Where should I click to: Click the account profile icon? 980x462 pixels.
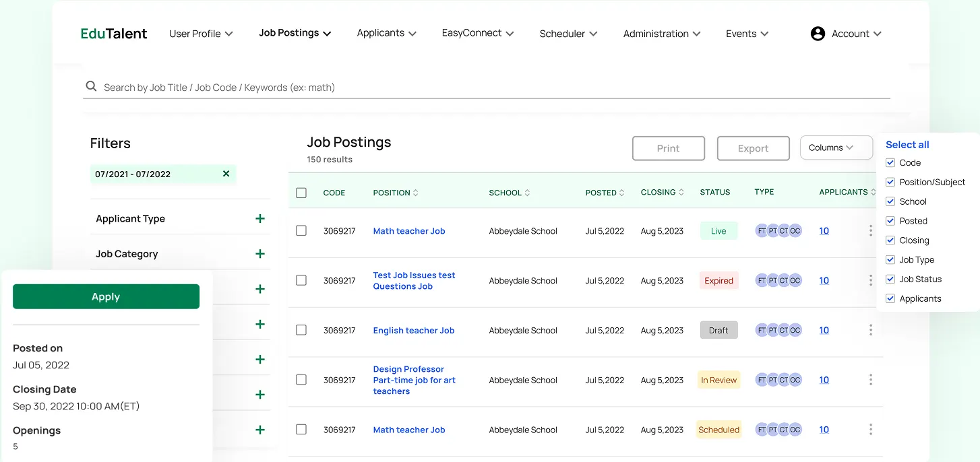coord(818,33)
